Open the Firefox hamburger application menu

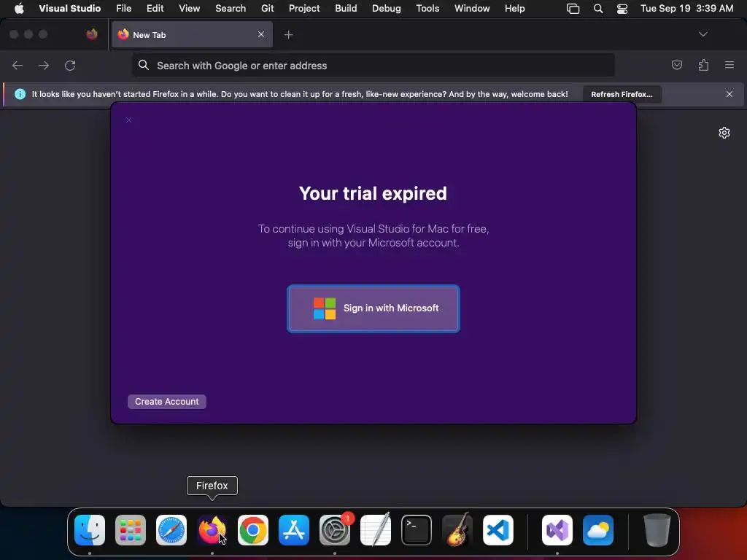coord(729,65)
